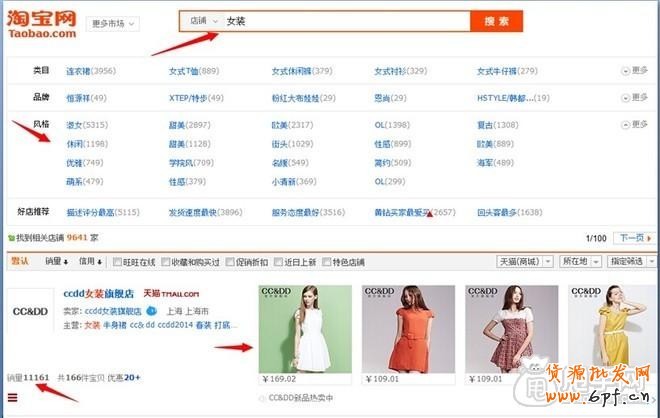Click 发货速度最快(3896) recommendation
The height and width of the screenshot is (418, 660).
click(205, 212)
